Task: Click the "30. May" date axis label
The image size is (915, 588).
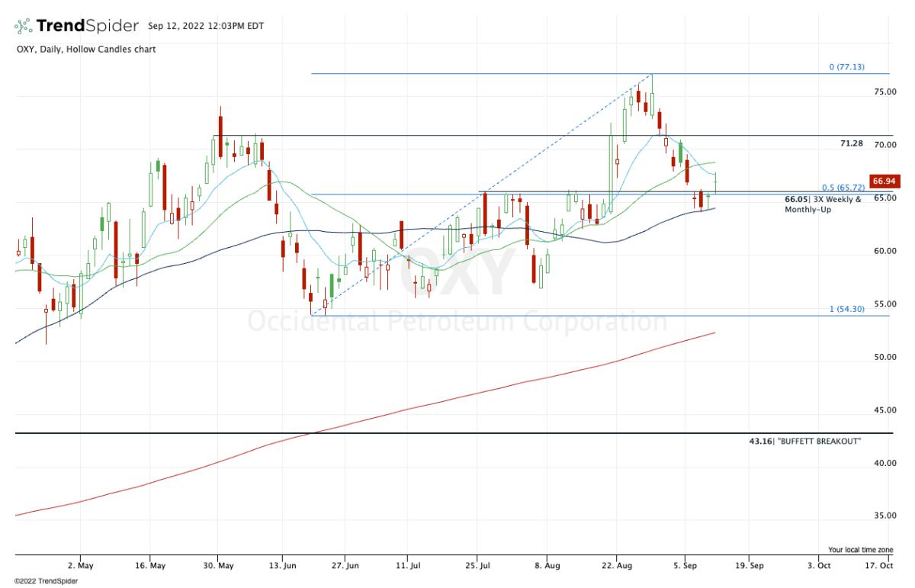Action: [x=219, y=566]
